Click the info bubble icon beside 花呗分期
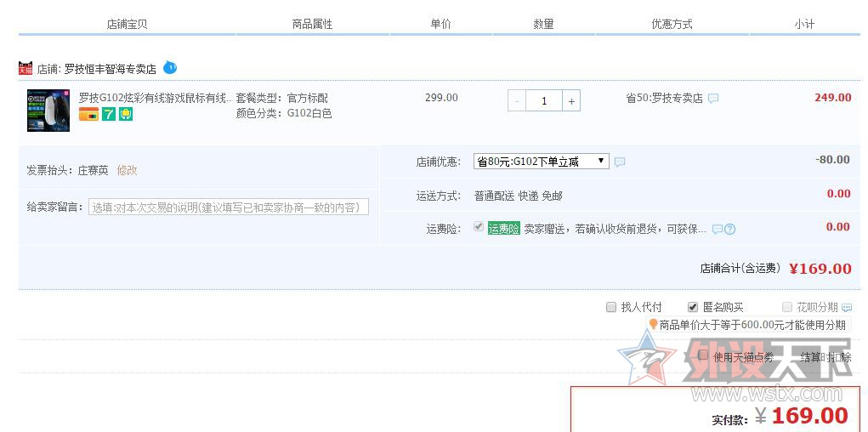 (x=846, y=308)
